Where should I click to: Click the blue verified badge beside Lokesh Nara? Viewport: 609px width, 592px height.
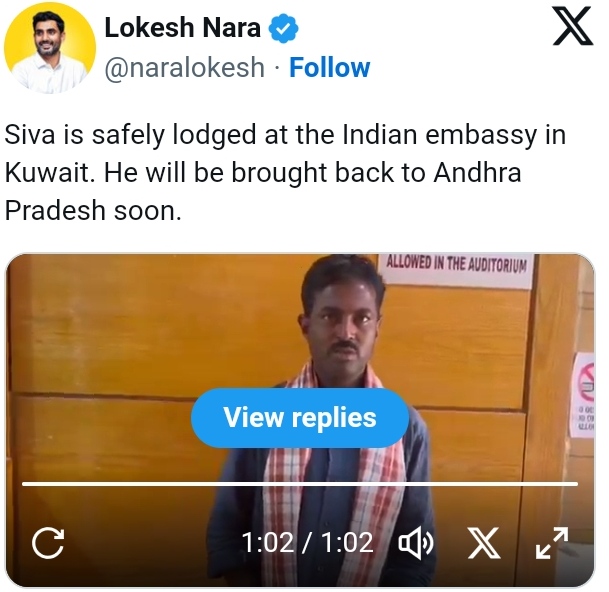(284, 28)
